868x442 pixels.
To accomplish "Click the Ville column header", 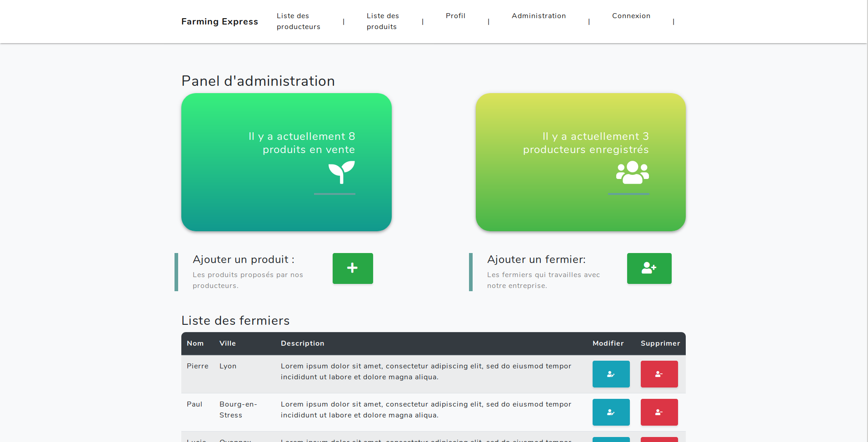I will click(228, 343).
